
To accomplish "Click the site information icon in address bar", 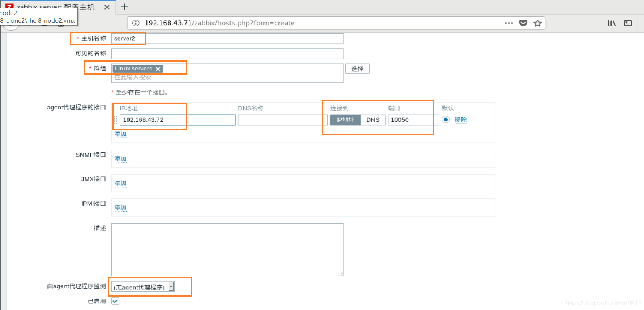I will [x=136, y=23].
